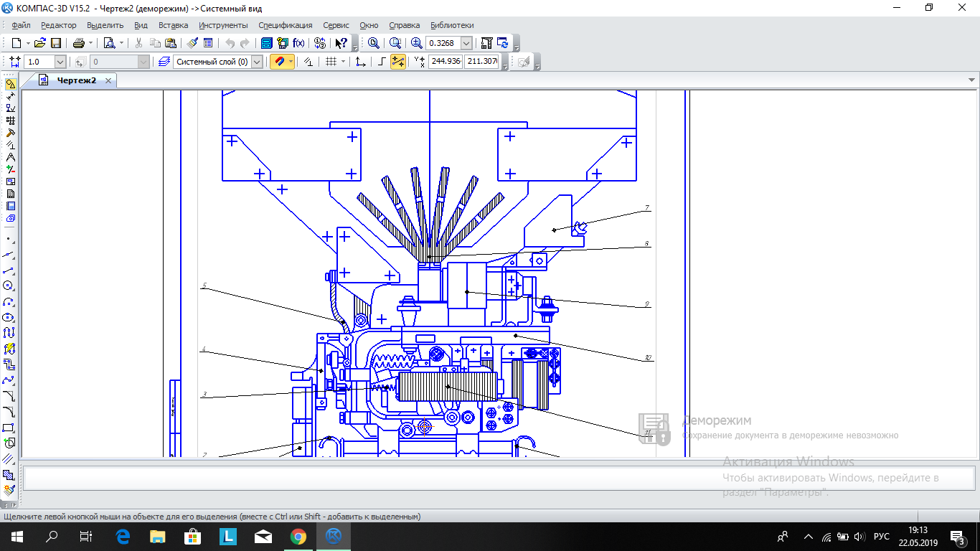Open the Dimensions tool panel icon
Image resolution: width=980 pixels, height=551 pixels.
[10, 96]
